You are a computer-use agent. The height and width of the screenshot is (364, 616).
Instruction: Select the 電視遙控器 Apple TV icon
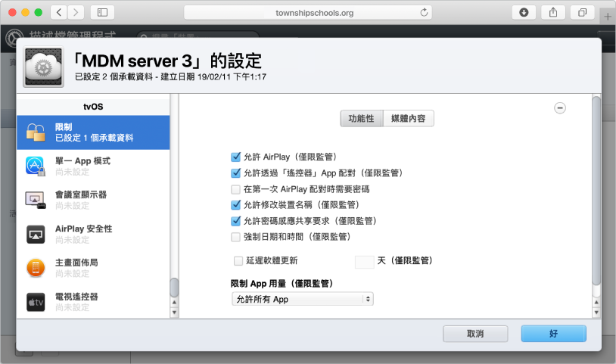pyautogui.click(x=36, y=302)
